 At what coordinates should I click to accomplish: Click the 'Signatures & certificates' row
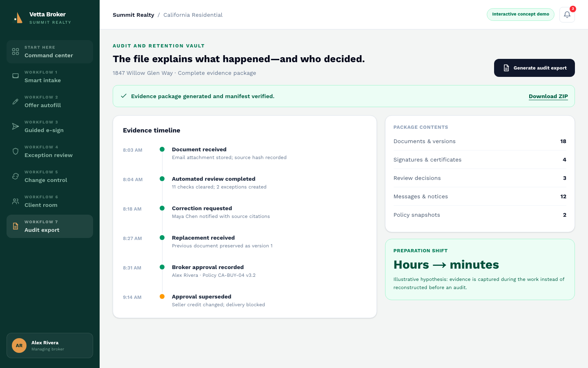coord(480,160)
